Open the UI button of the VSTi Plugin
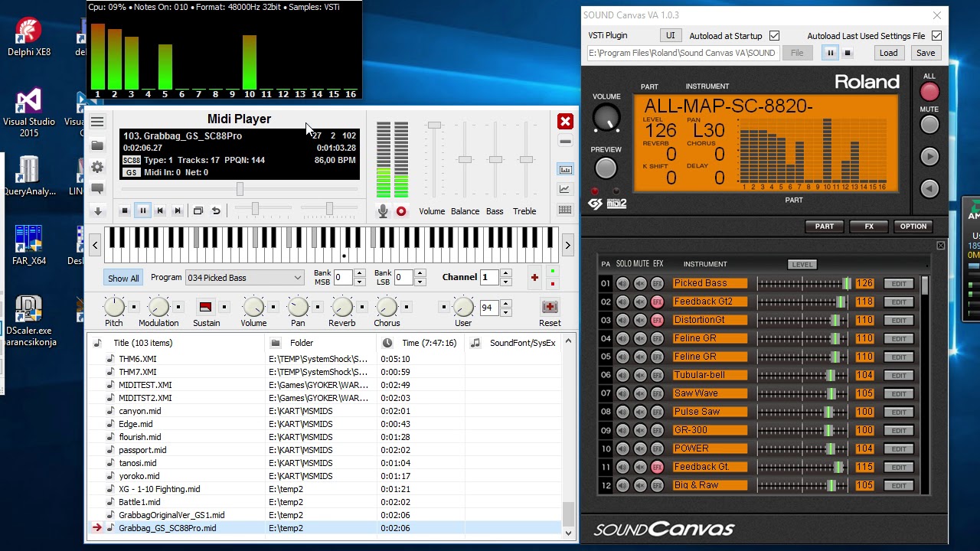980x551 pixels. tap(670, 35)
